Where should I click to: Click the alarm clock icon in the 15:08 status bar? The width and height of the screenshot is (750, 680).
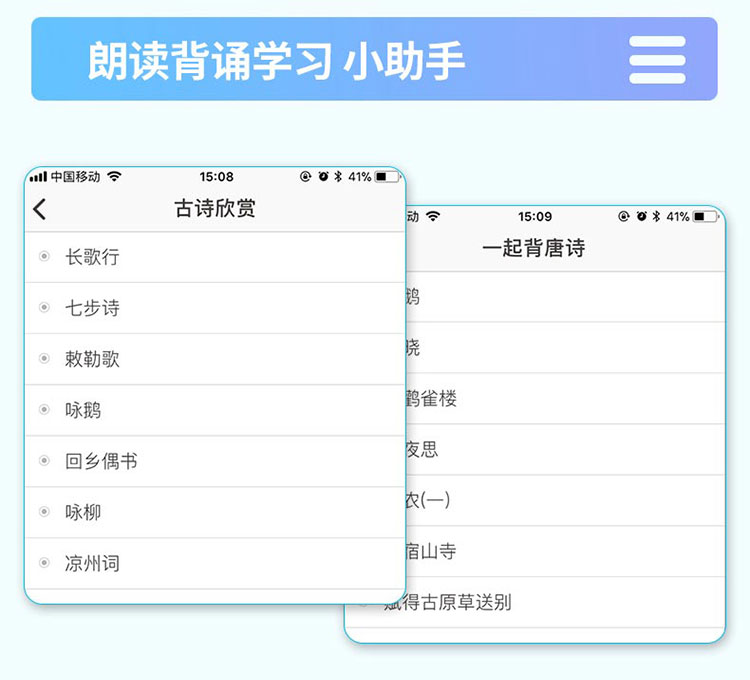click(323, 177)
